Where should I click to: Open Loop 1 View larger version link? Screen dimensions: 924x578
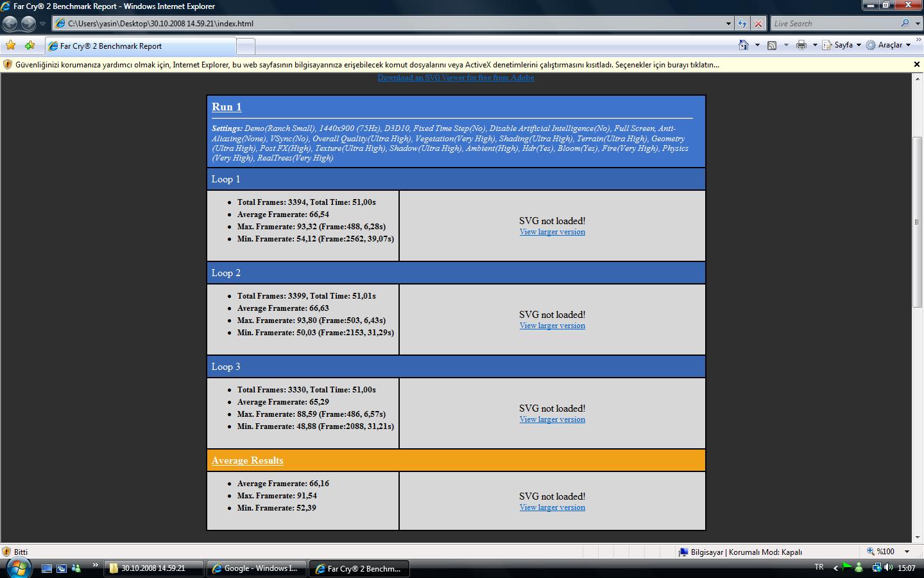click(552, 232)
